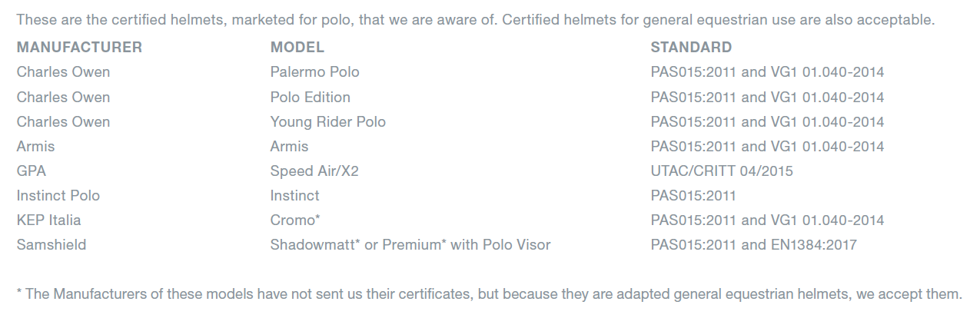Click the introductory sentence about certified helmets
The width and height of the screenshot is (980, 328).
[x=475, y=20]
